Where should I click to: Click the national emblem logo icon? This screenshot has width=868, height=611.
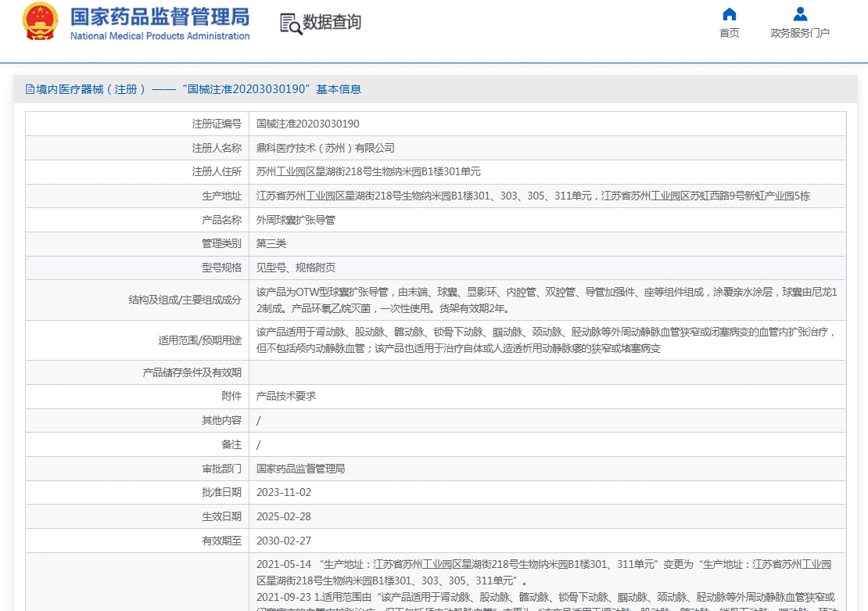tap(40, 22)
